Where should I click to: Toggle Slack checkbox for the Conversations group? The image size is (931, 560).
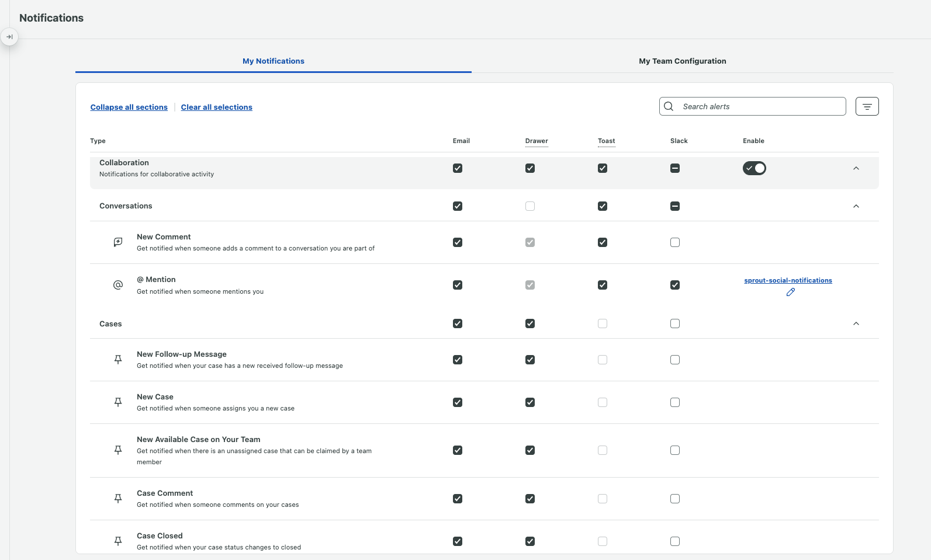click(675, 206)
